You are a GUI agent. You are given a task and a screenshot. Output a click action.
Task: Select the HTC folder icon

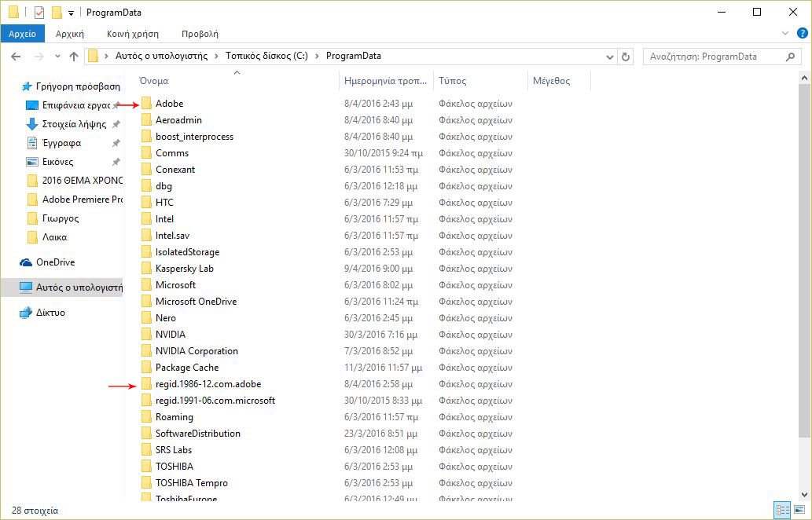[x=146, y=203]
